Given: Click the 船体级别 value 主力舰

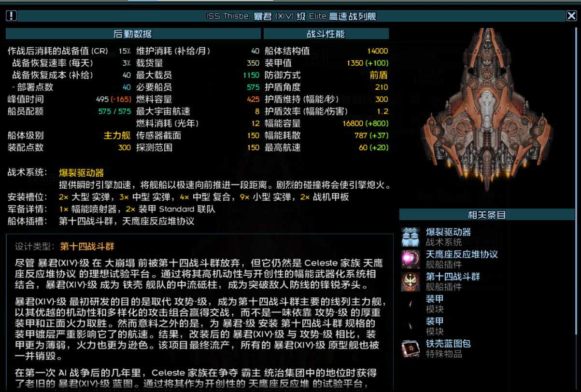Looking at the screenshot, I should [117, 136].
